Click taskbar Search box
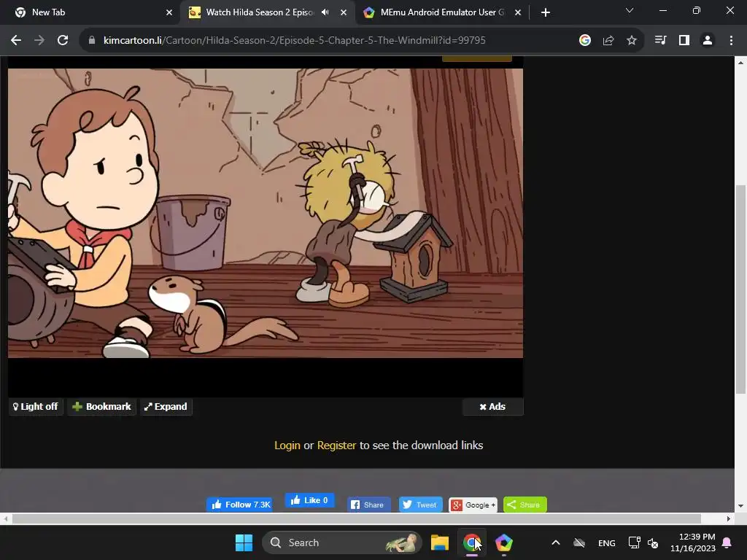 (x=341, y=542)
